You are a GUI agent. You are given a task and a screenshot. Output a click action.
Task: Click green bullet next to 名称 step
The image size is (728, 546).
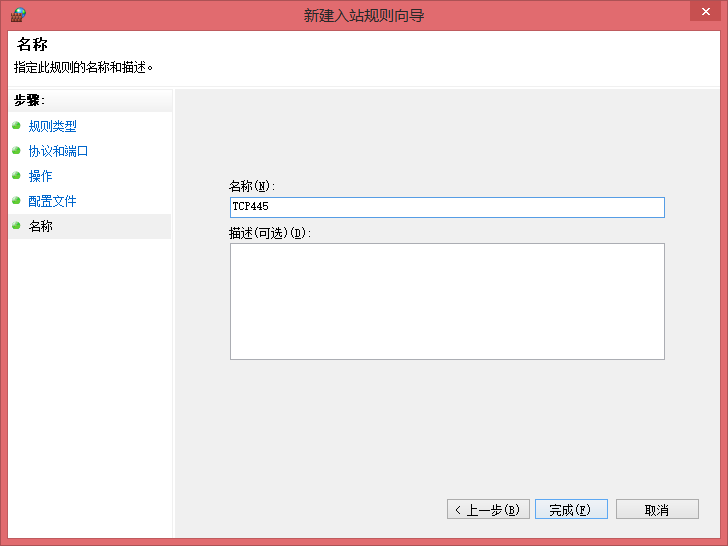pos(16,226)
